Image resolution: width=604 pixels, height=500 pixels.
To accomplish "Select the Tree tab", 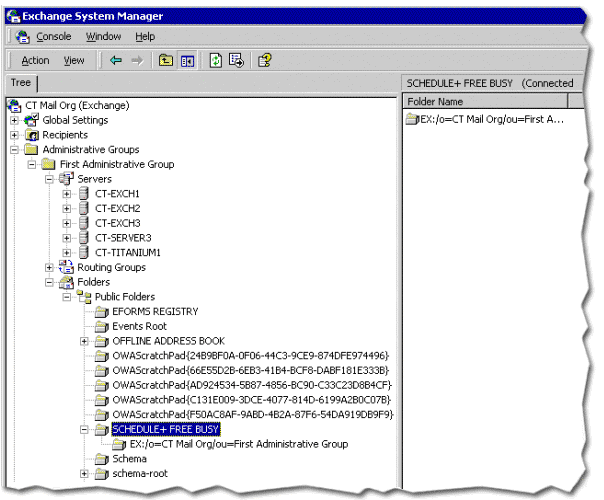I will 20,83.
